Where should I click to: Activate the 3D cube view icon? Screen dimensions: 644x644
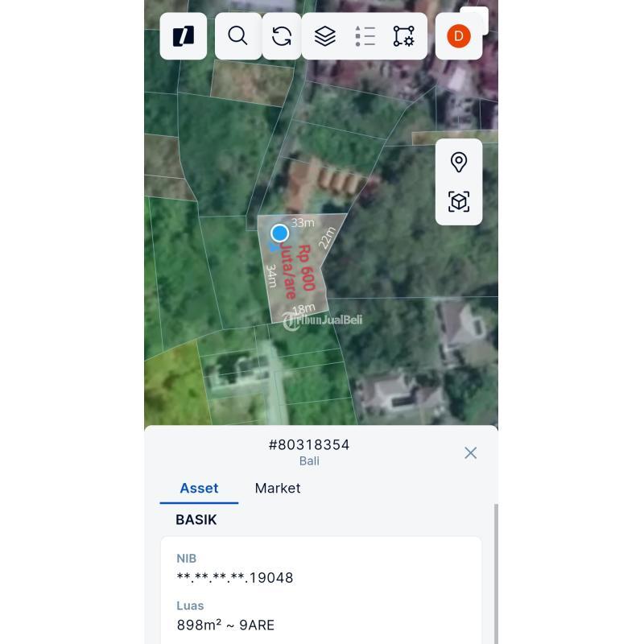459,201
